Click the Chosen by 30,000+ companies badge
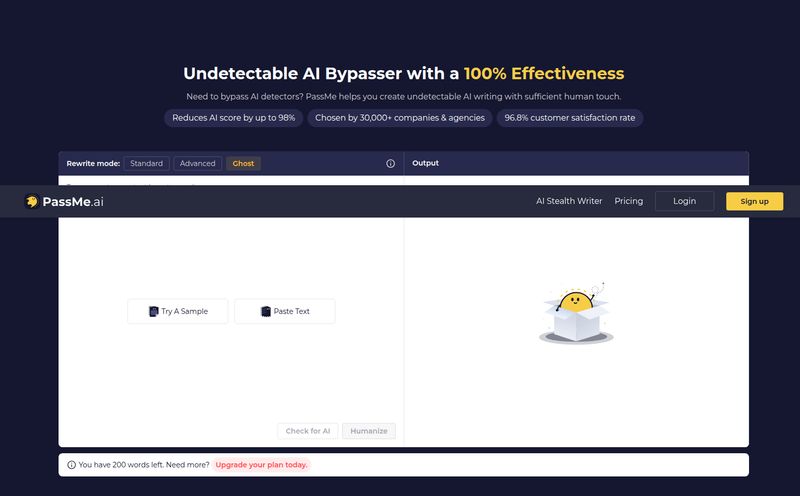800x496 pixels. click(400, 118)
